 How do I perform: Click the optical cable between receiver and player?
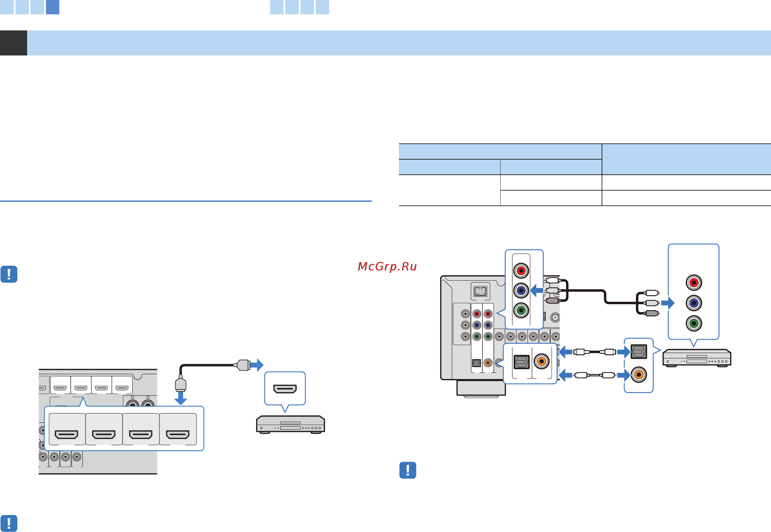click(595, 352)
